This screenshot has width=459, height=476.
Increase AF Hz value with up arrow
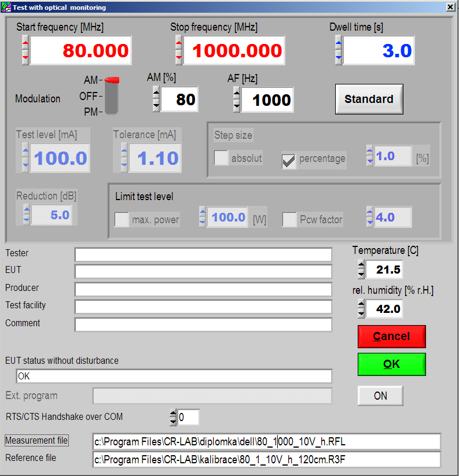pyautogui.click(x=237, y=93)
